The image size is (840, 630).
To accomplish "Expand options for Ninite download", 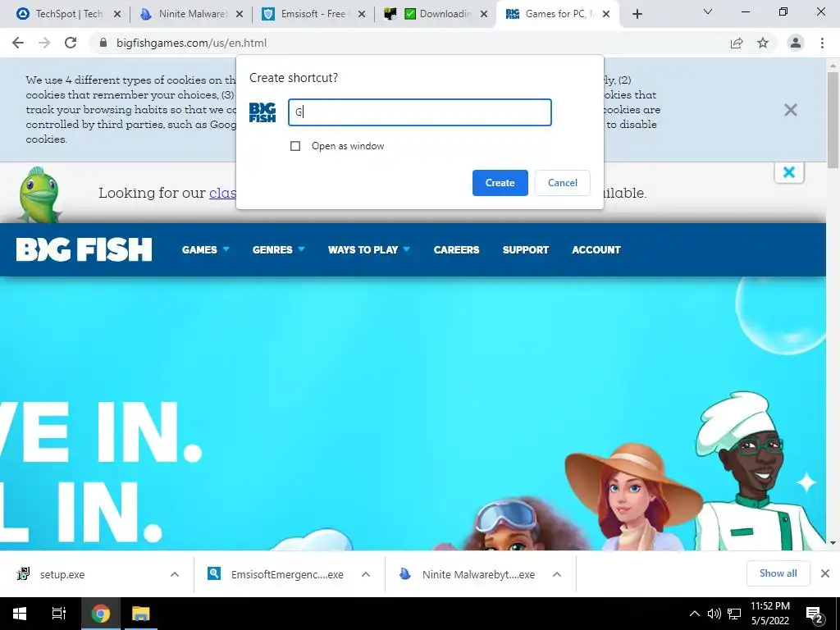I will coord(557,574).
